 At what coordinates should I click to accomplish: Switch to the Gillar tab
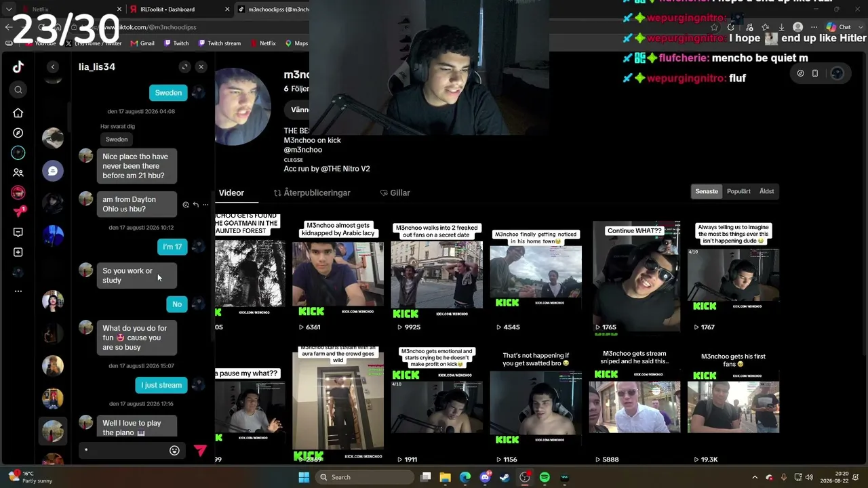click(395, 193)
